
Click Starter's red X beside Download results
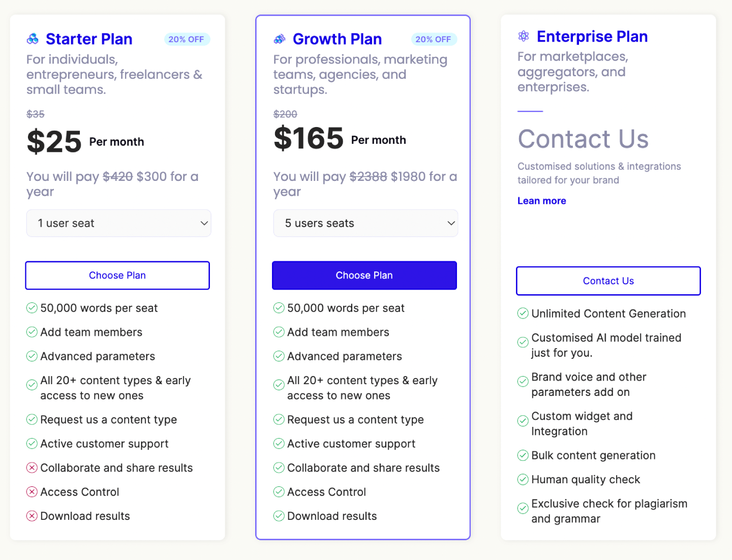[32, 516]
